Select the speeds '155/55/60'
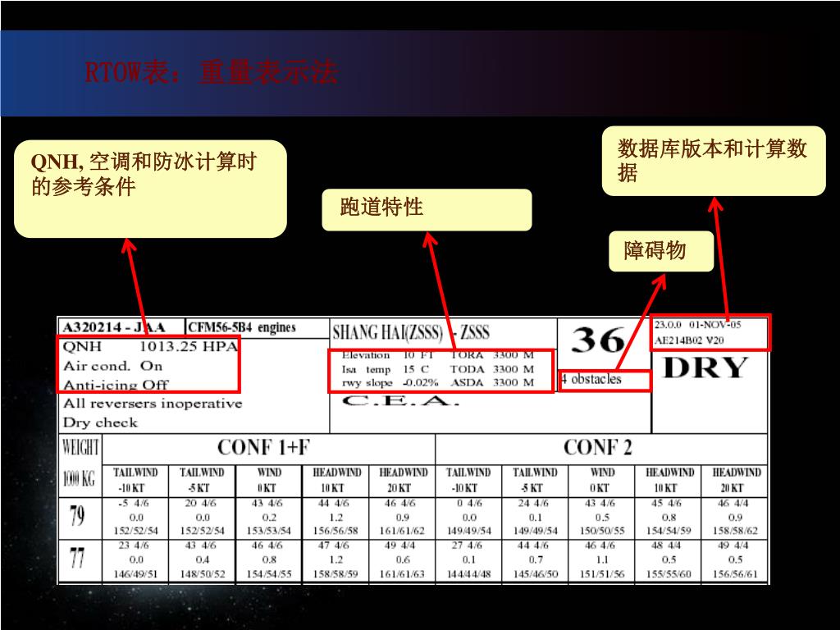The image size is (840, 630). pyautogui.click(x=668, y=573)
